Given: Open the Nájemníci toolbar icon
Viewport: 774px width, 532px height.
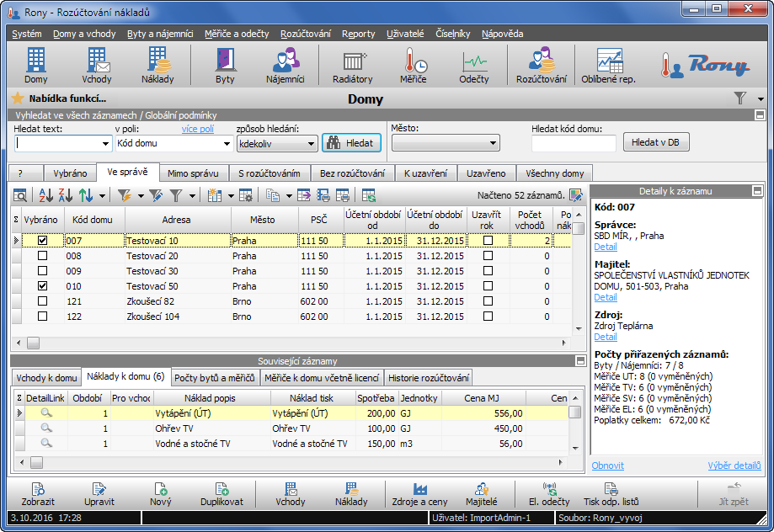Looking at the screenshot, I should 286,65.
